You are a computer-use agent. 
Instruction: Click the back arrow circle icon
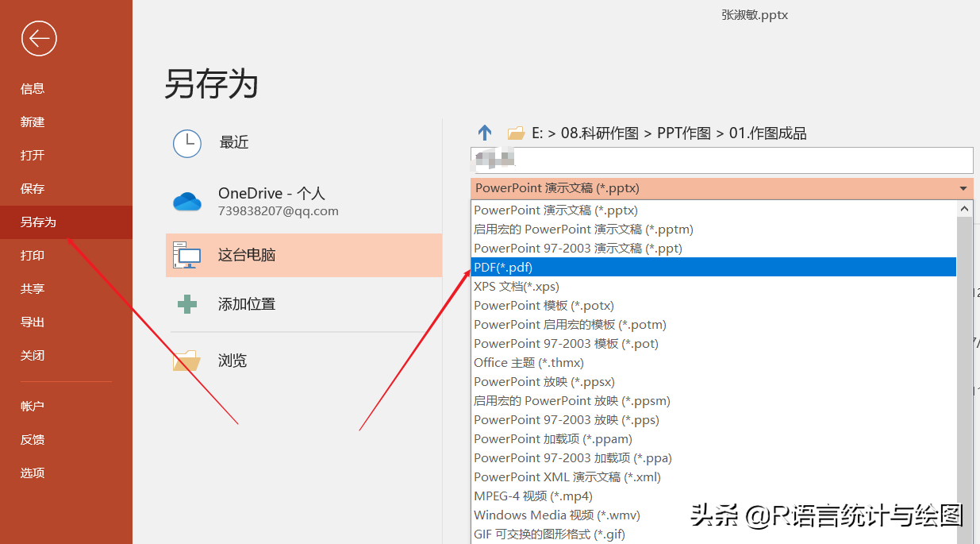click(x=39, y=38)
